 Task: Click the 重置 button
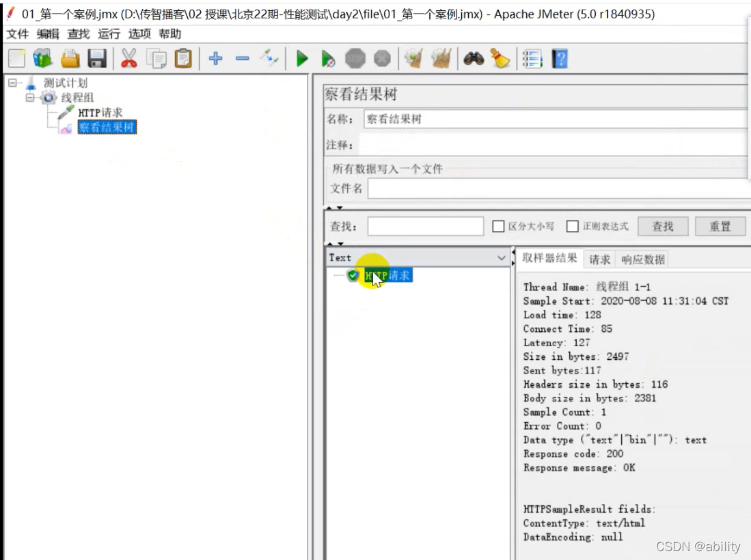720,226
